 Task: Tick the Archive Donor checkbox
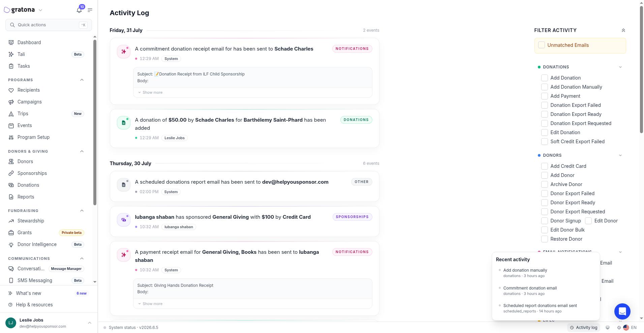tap(544, 184)
